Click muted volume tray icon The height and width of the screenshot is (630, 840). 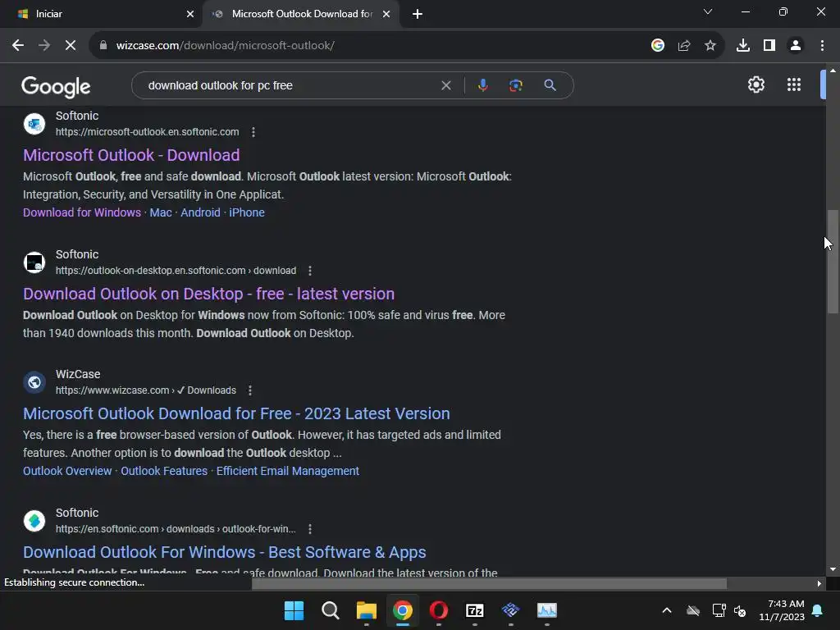tap(740, 610)
